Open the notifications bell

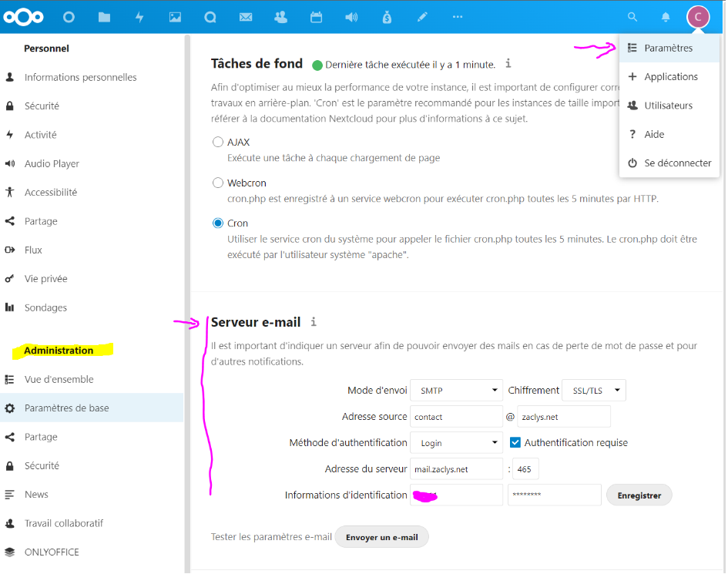point(666,17)
